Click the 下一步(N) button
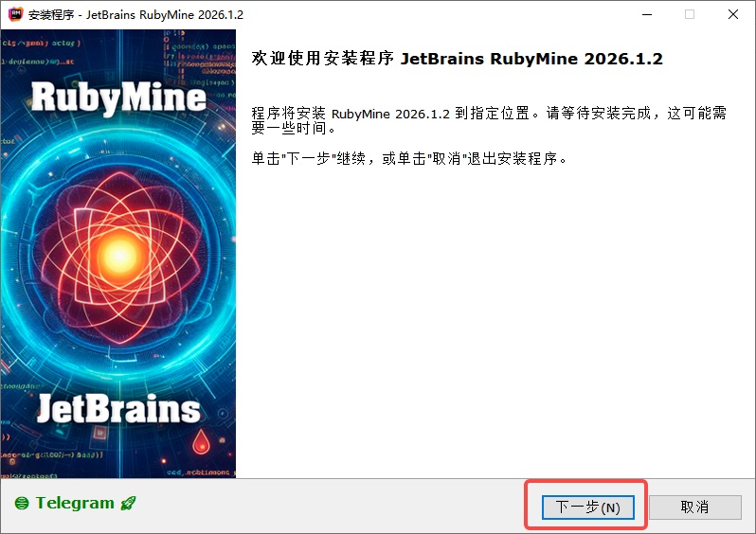This screenshot has width=756, height=534. (x=587, y=507)
